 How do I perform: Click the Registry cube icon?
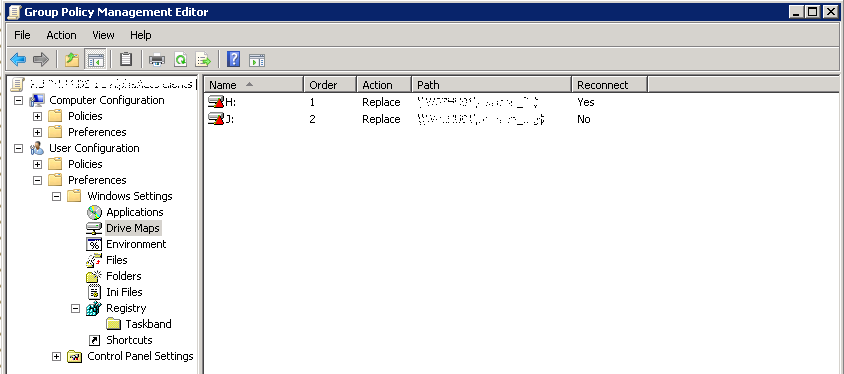coord(94,308)
